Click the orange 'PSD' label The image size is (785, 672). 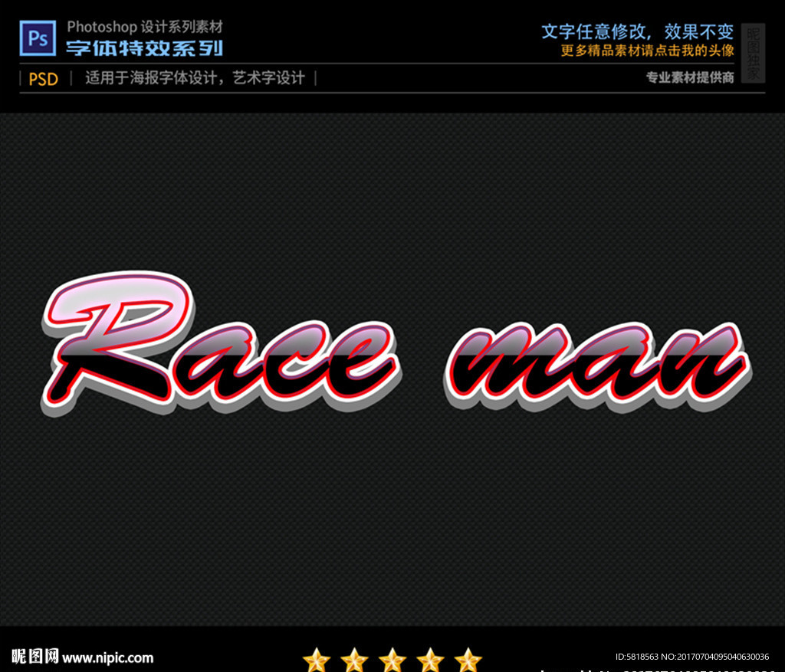coord(44,79)
